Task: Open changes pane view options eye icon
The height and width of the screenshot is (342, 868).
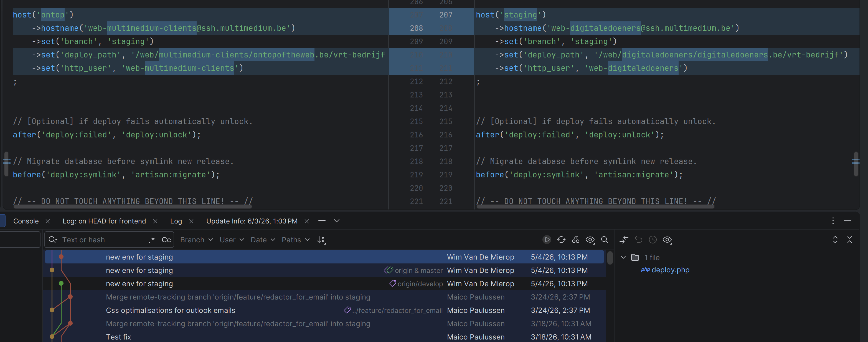Action: 668,240
